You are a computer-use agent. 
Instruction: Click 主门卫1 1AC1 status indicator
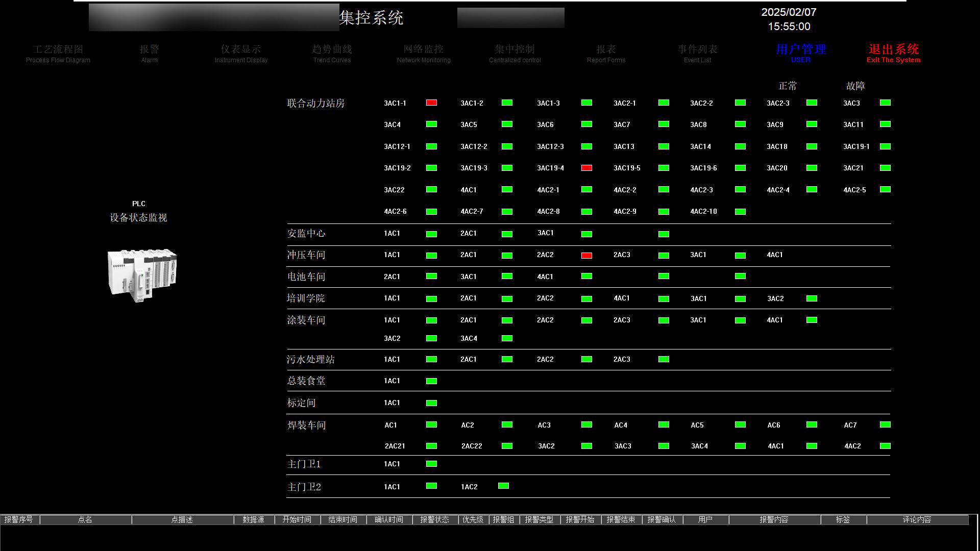(x=431, y=464)
